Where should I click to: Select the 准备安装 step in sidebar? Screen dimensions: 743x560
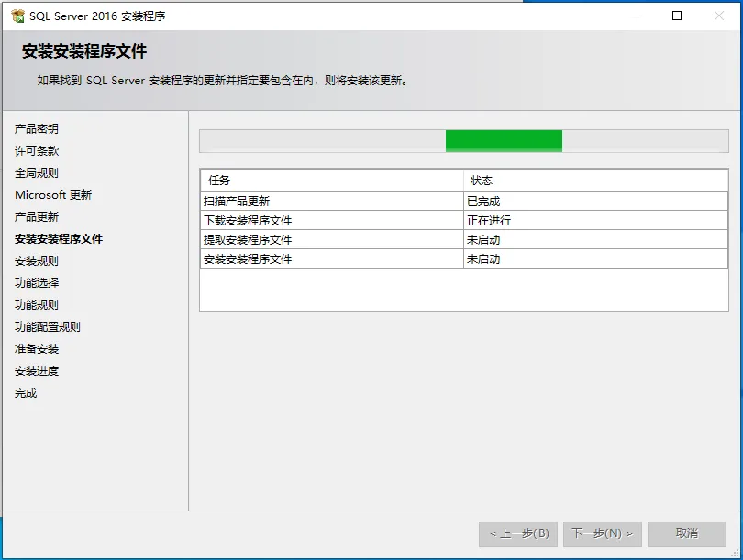click(37, 349)
